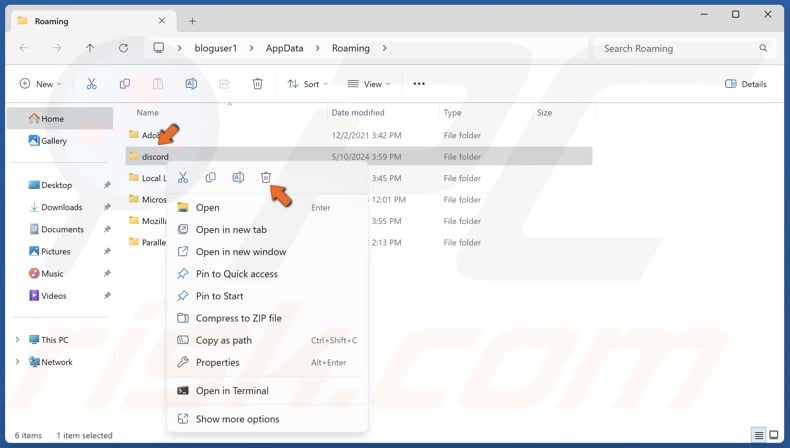Screen dimensions: 790x448
Task: Click the Rename icon in the toolbar
Action: tap(191, 84)
